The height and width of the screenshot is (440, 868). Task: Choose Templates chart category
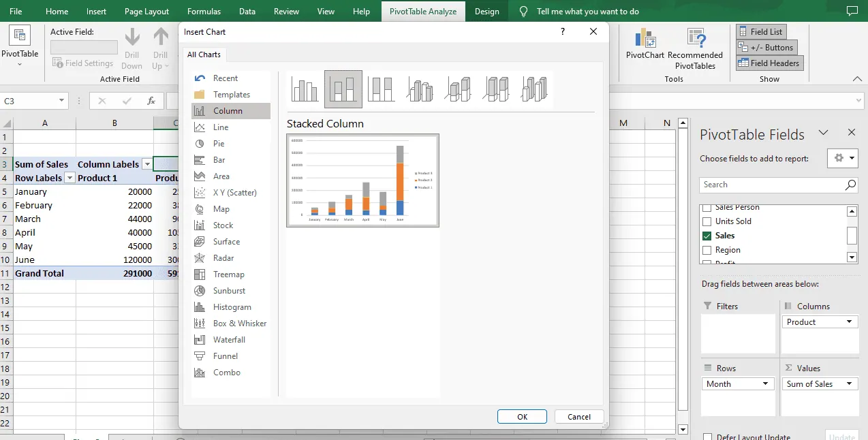click(231, 95)
